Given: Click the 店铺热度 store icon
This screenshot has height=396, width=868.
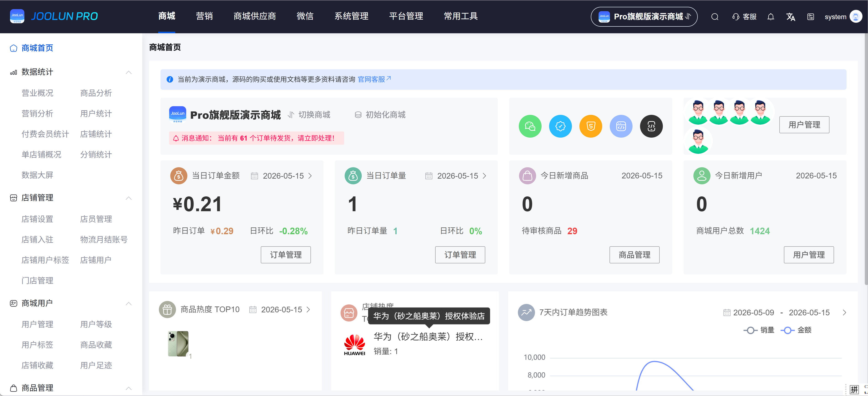Looking at the screenshot, I should [x=349, y=313].
